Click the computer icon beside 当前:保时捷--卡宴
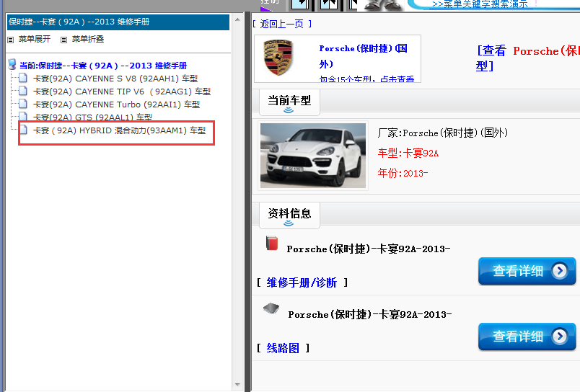This screenshot has height=392, width=580. (12, 64)
